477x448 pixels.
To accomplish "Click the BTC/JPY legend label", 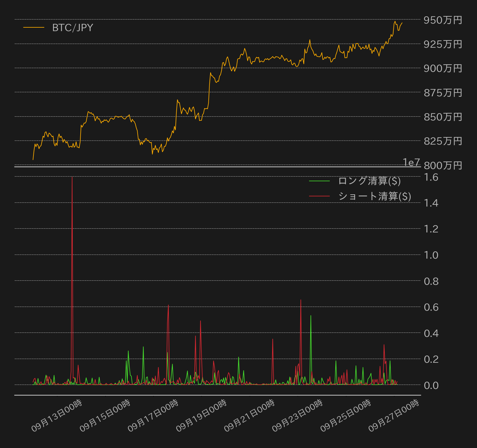I will (73, 28).
